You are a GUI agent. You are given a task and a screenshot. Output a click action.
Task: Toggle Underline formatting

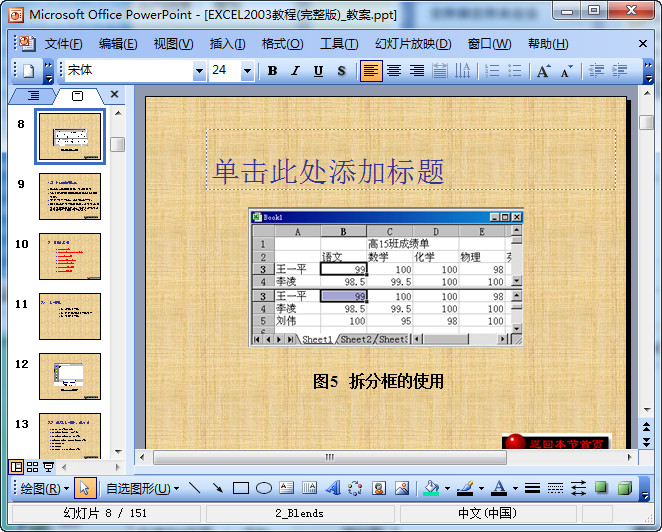[318, 71]
